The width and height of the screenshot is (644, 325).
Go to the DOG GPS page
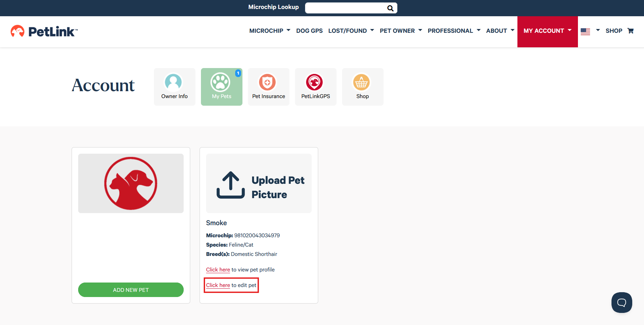point(309,31)
